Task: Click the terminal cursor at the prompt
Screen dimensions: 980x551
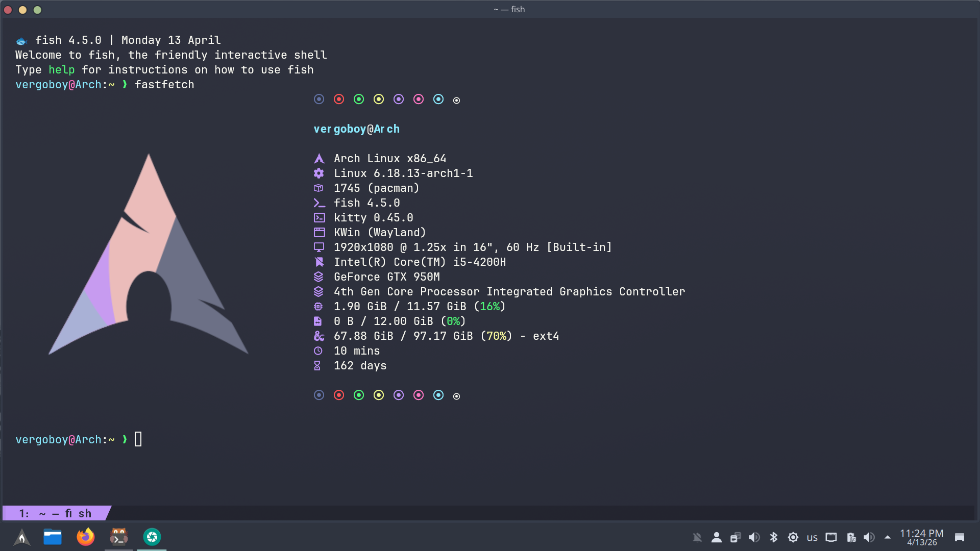Action: coord(138,439)
